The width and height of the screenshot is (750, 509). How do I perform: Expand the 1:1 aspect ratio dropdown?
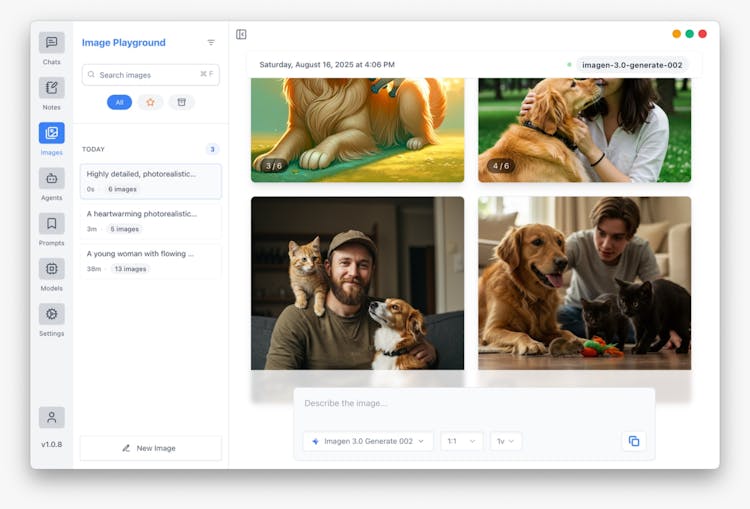pyautogui.click(x=461, y=441)
